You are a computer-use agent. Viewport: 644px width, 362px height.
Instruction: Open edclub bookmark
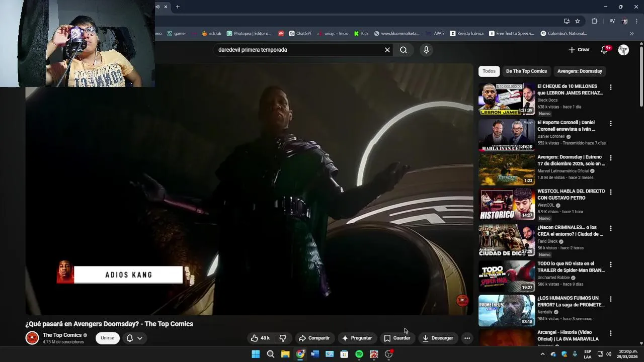pyautogui.click(x=211, y=34)
